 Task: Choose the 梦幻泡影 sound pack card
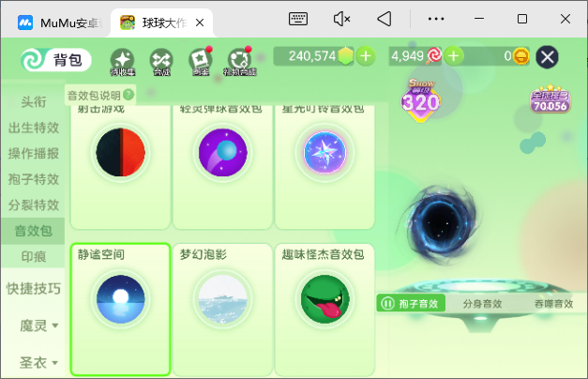pos(222,302)
